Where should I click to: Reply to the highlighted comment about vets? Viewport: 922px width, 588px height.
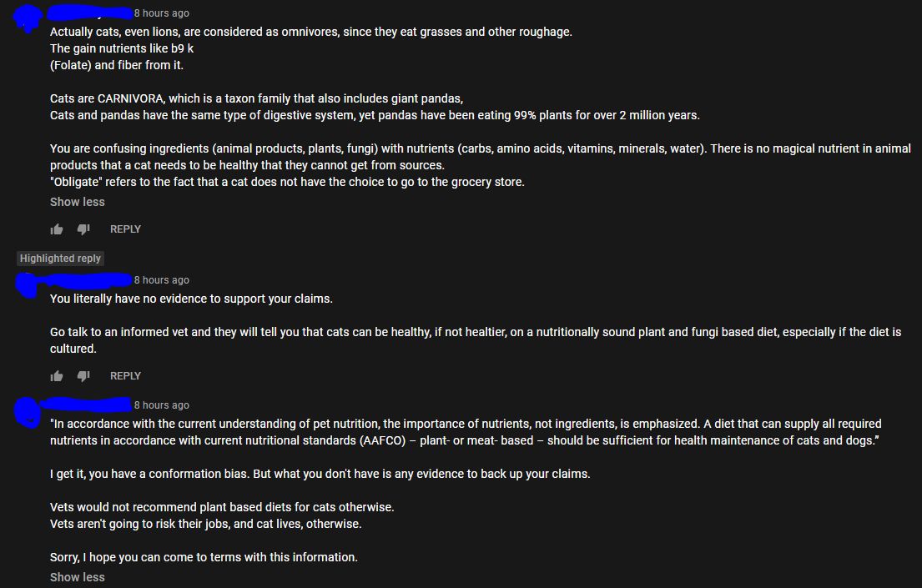[125, 376]
